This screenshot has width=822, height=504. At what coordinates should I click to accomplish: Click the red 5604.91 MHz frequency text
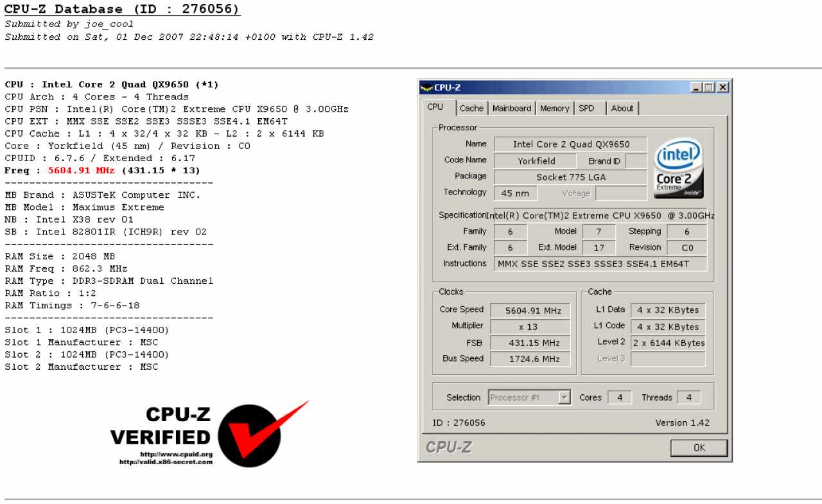coord(82,171)
